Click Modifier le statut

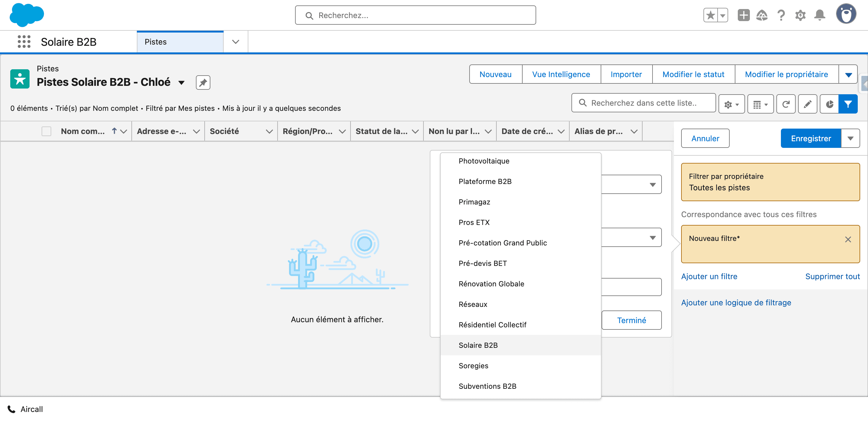(693, 74)
